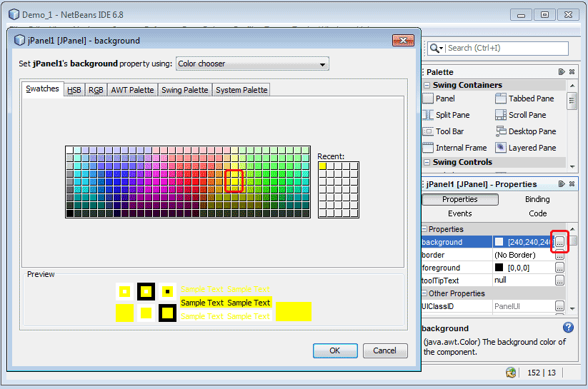Switch to the RGB tab
The image size is (588, 389).
(96, 90)
